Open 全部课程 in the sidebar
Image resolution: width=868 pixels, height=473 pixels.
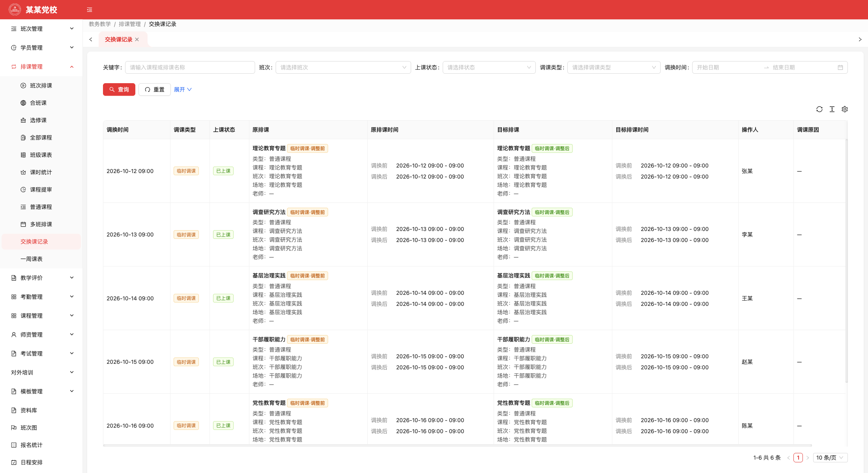(x=41, y=138)
